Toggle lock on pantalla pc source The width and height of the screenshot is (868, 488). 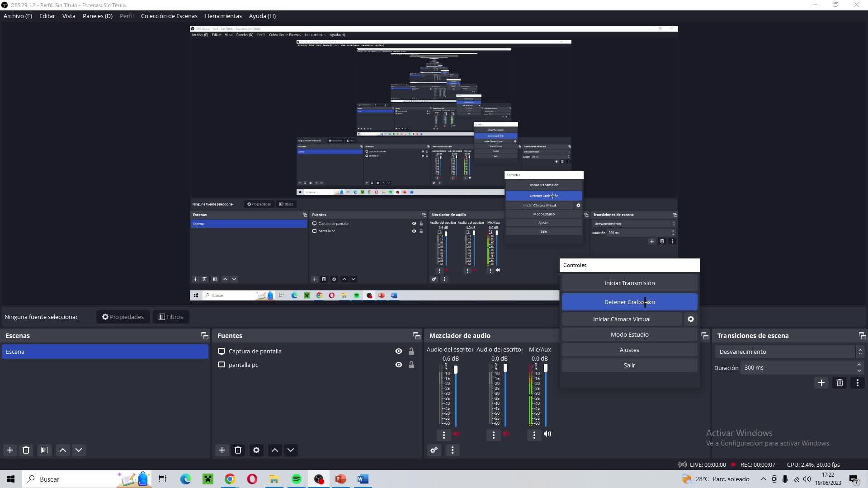411,365
